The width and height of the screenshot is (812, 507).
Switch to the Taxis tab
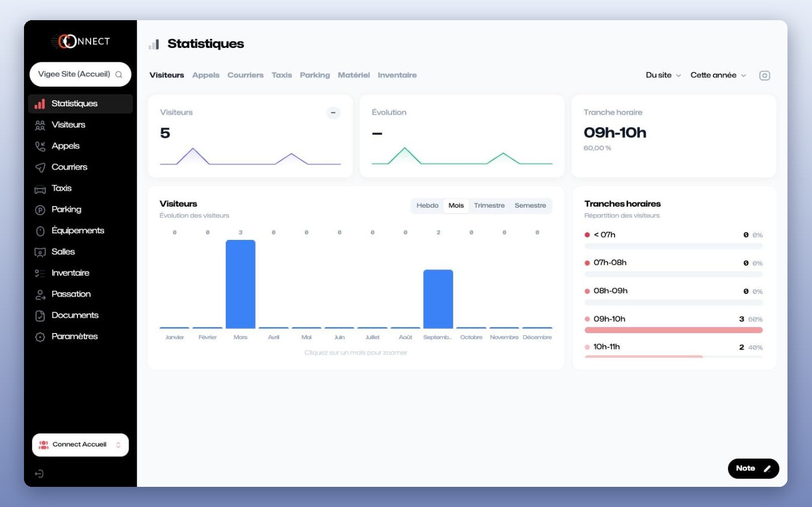pos(281,75)
